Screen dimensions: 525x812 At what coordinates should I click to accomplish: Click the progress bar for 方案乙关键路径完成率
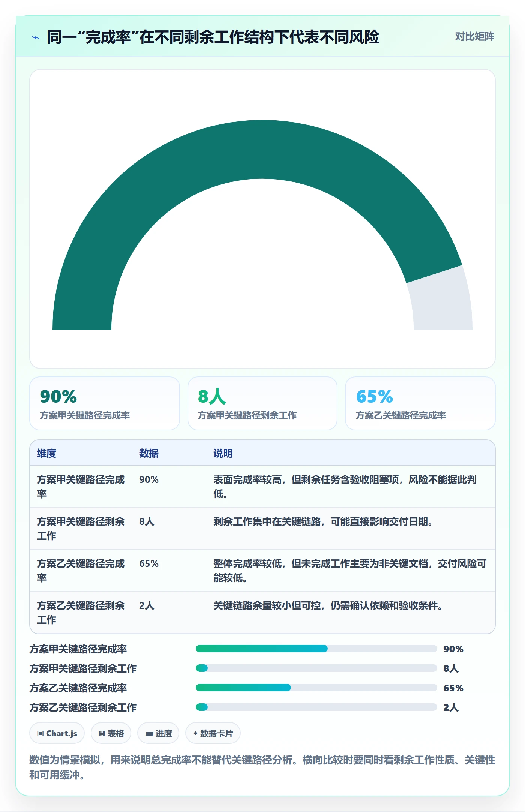(x=316, y=688)
